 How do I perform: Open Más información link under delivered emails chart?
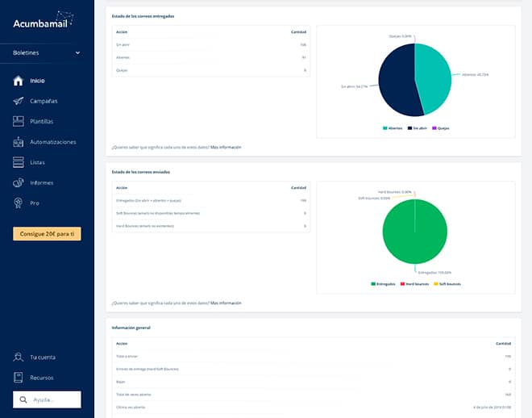226,148
